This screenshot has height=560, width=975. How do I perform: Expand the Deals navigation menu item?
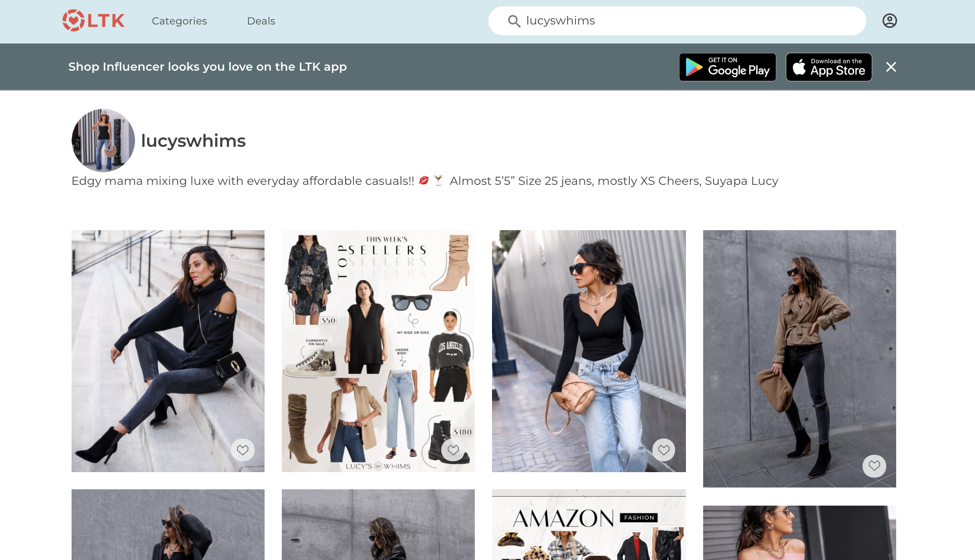pos(261,21)
